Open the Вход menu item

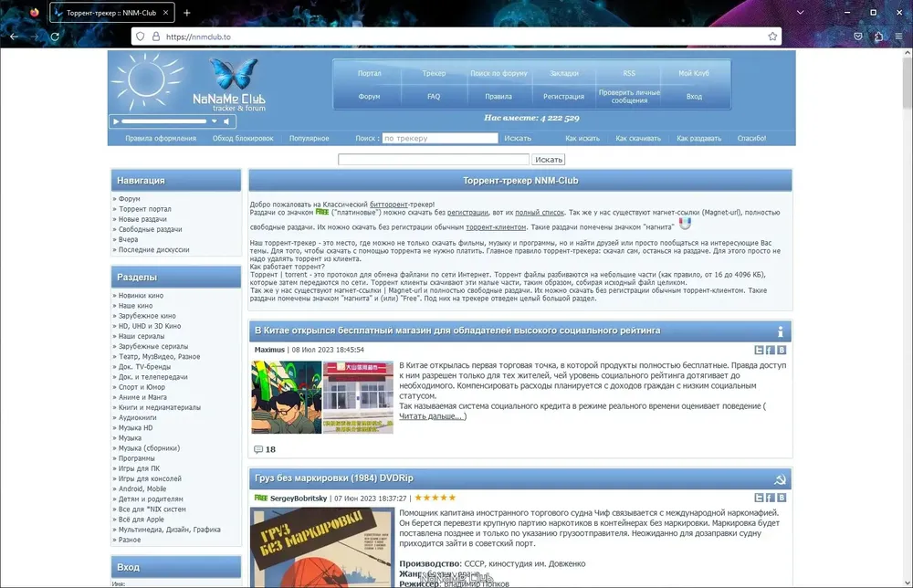(x=694, y=97)
